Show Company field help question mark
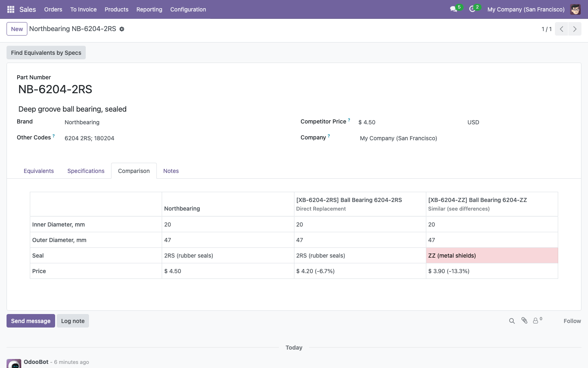This screenshot has height=368, width=588. click(329, 136)
